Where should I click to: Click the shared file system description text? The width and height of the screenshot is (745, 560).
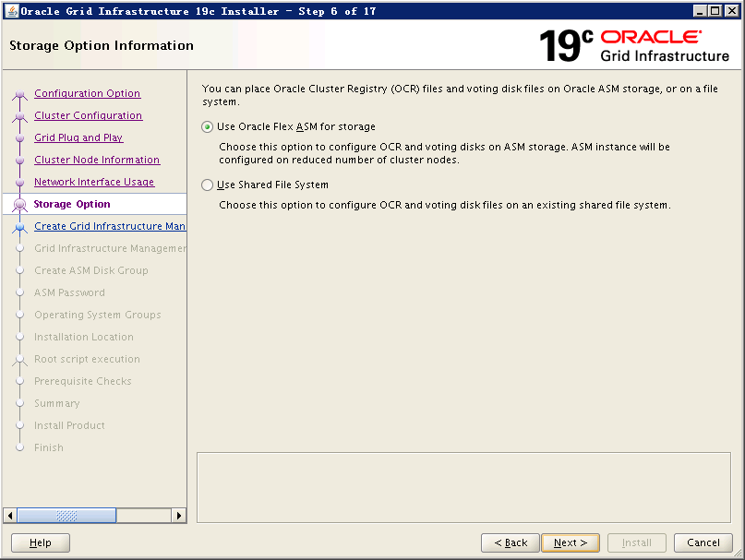pos(445,205)
